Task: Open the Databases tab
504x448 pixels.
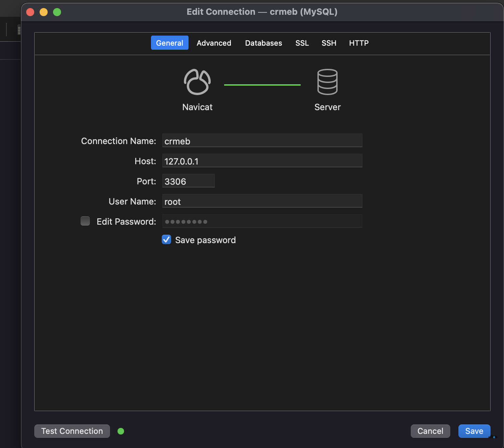Action: pyautogui.click(x=264, y=43)
